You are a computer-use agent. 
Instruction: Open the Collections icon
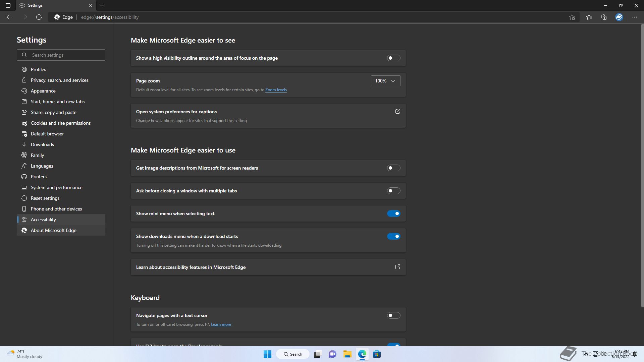(604, 17)
